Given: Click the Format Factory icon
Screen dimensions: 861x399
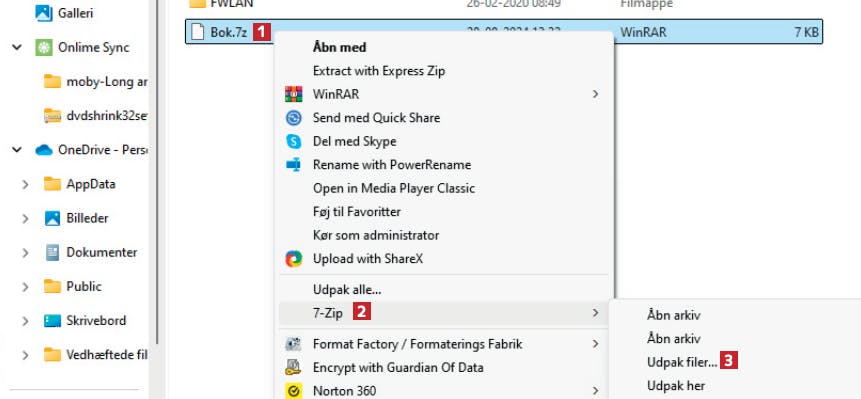Looking at the screenshot, I should (294, 344).
